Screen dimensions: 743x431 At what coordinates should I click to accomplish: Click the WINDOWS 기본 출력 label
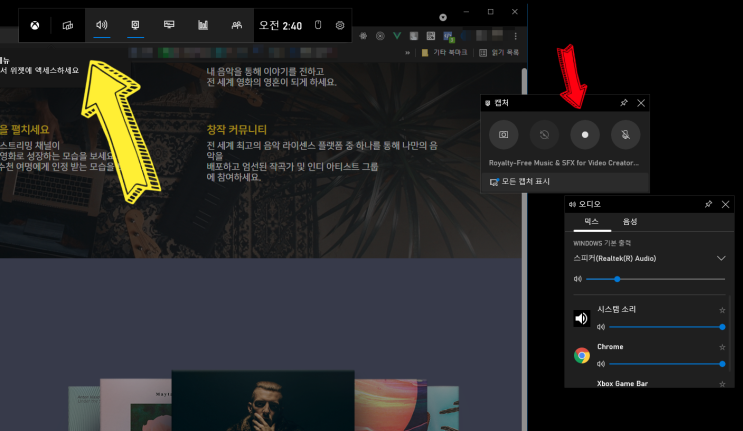coord(602,243)
